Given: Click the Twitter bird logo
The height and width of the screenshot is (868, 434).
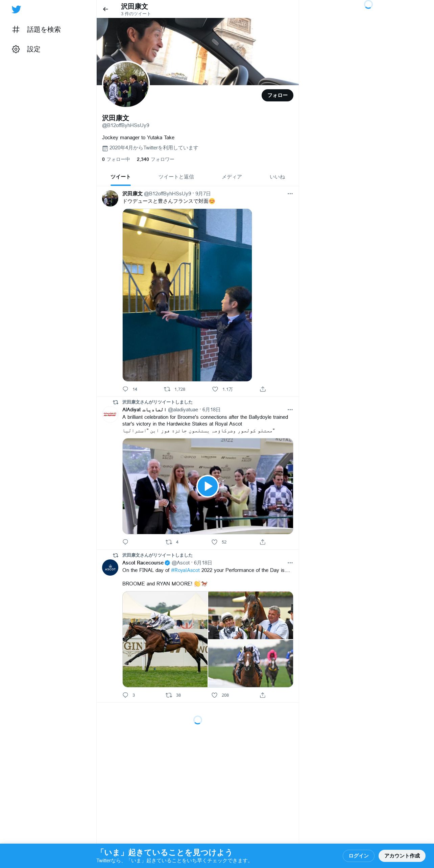Looking at the screenshot, I should pyautogui.click(x=16, y=9).
